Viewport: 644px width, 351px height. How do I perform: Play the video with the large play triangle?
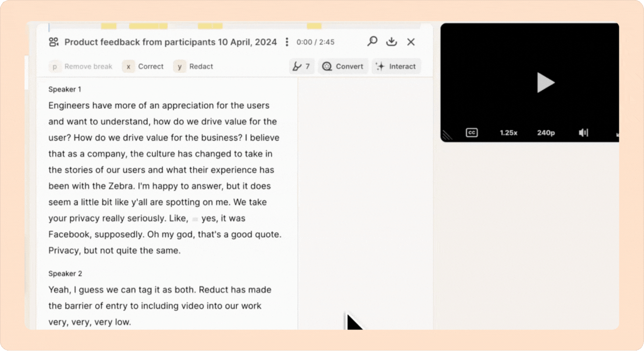[x=545, y=82]
